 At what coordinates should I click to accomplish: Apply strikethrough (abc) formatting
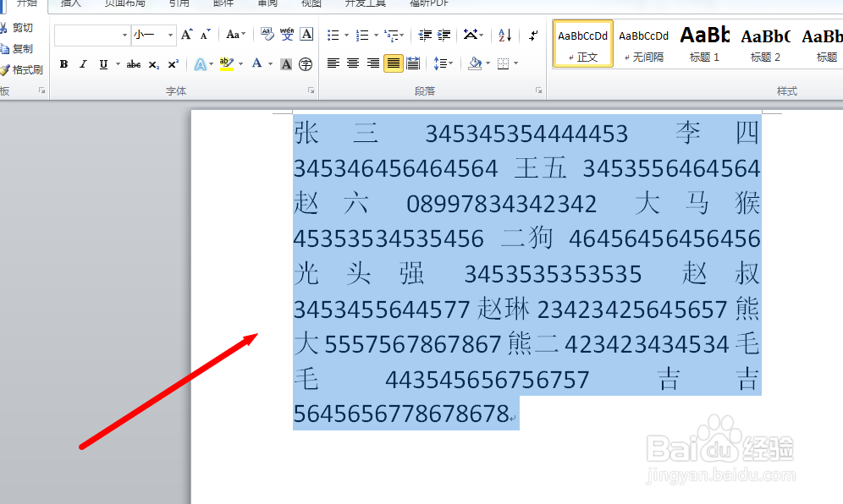tap(134, 64)
